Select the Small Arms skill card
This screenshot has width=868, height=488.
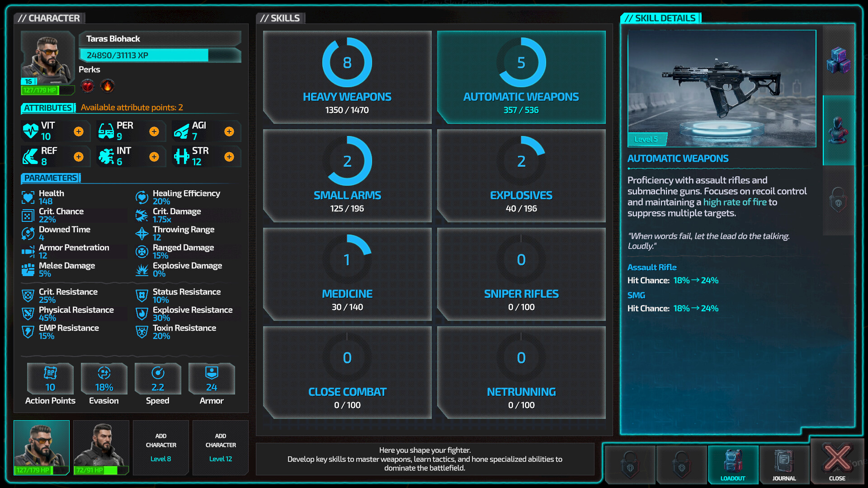347,176
